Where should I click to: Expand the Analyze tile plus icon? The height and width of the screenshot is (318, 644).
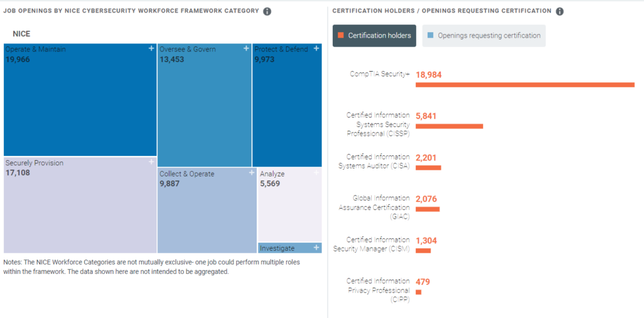[316, 173]
